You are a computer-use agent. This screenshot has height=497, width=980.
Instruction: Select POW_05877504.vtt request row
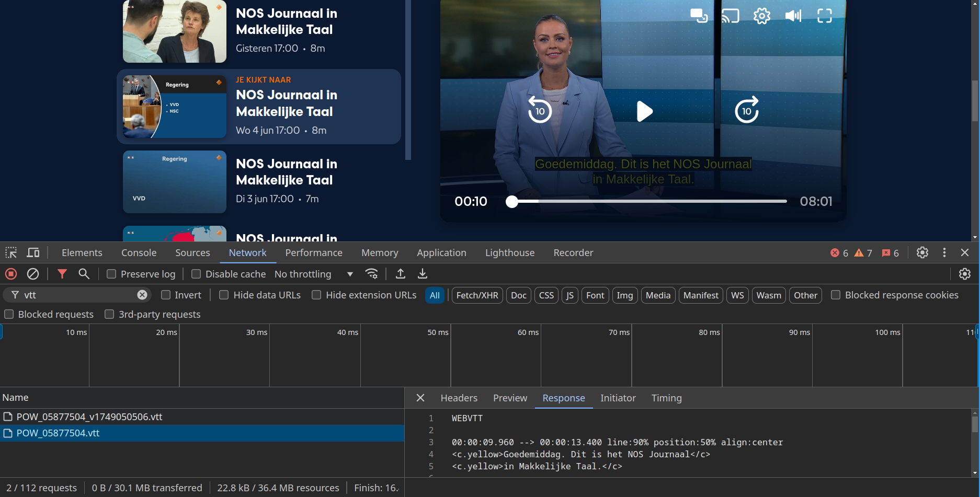click(x=202, y=433)
